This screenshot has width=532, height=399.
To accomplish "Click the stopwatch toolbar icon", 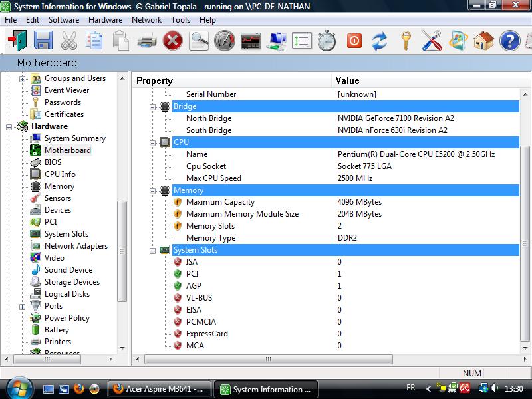I will click(327, 41).
